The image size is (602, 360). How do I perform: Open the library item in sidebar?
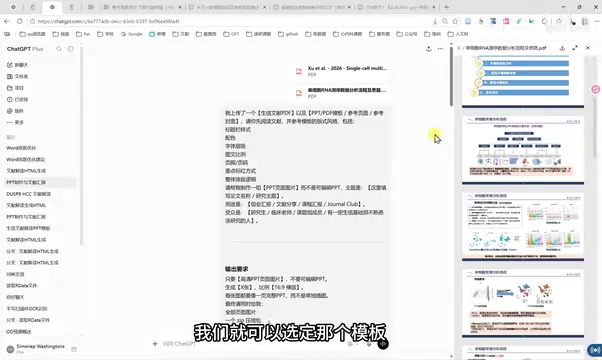pos(18,76)
